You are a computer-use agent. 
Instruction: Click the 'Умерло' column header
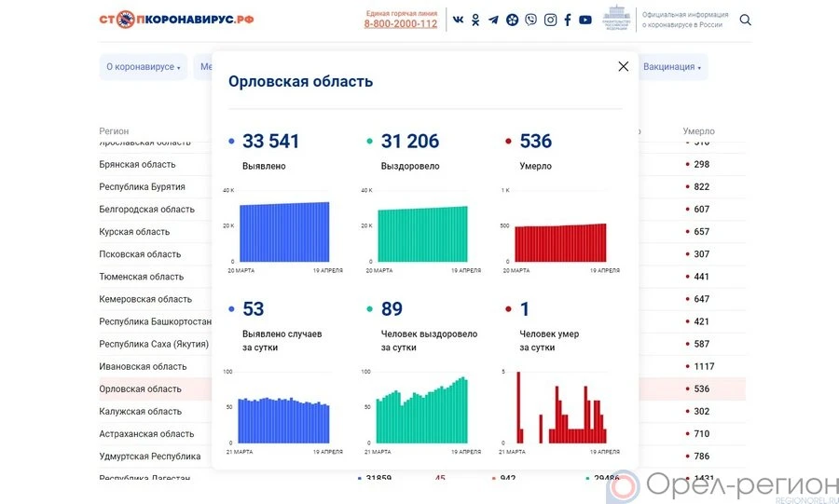698,131
